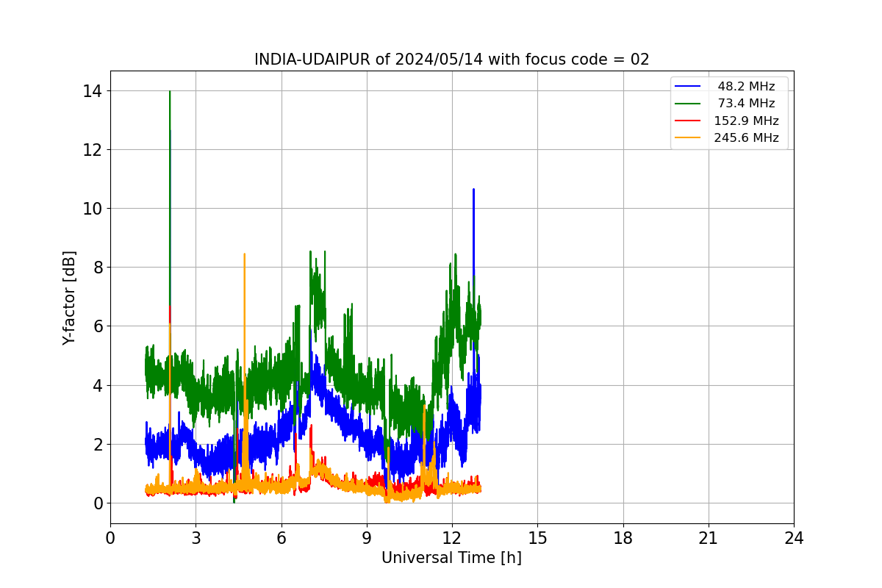This screenshot has width=882, height=588.
Task: Click x-axis tick label 0
Action: [110, 538]
